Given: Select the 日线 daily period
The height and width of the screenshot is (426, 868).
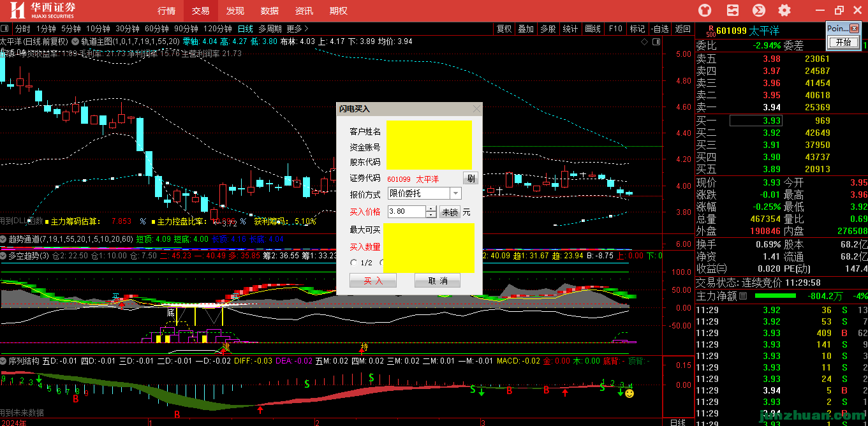Looking at the screenshot, I should point(246,29).
